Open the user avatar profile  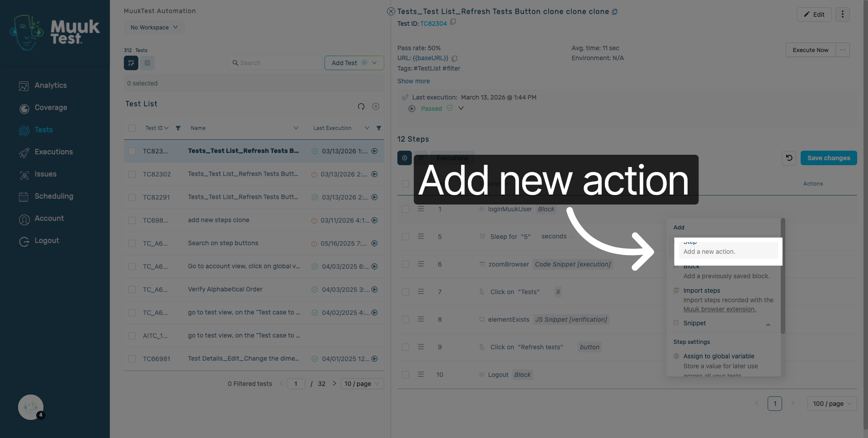coord(31,407)
